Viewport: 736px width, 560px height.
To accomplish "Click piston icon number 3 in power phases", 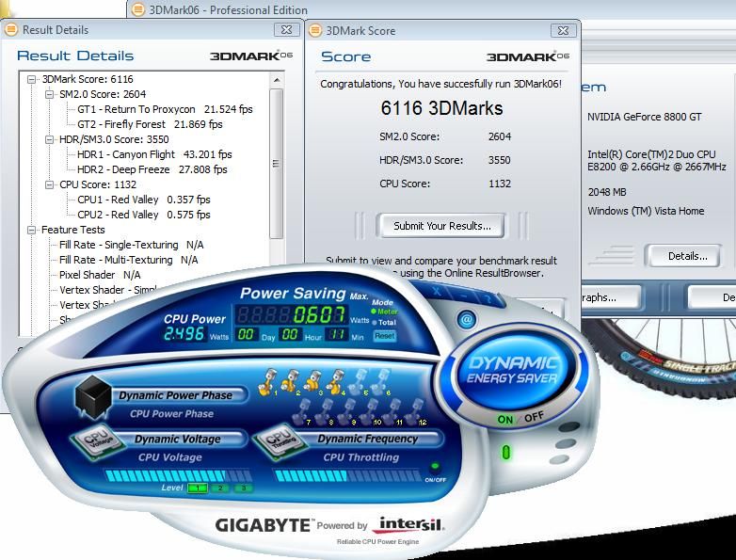I will pyautogui.click(x=313, y=380).
